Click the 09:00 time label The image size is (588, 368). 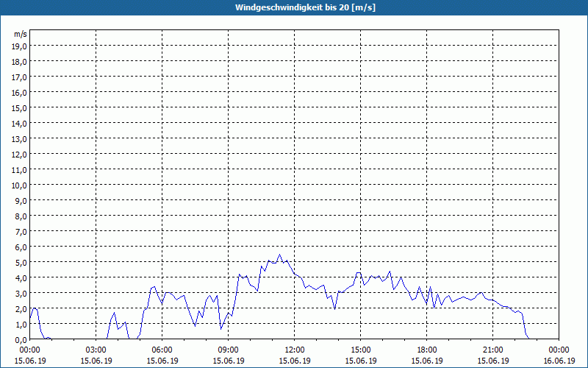[x=229, y=350]
